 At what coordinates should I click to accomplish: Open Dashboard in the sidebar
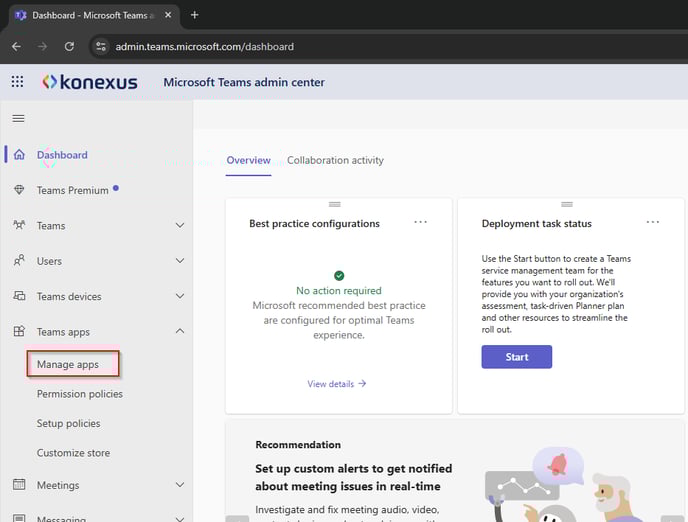pos(62,155)
